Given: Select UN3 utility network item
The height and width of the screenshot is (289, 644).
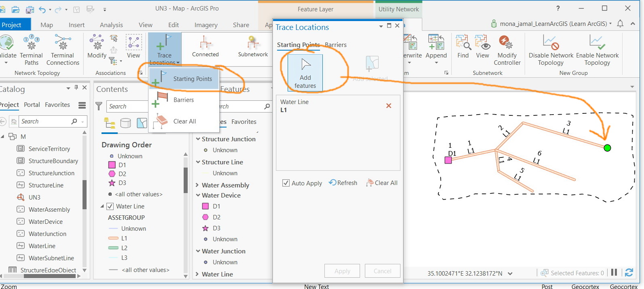Looking at the screenshot, I should click(34, 197).
